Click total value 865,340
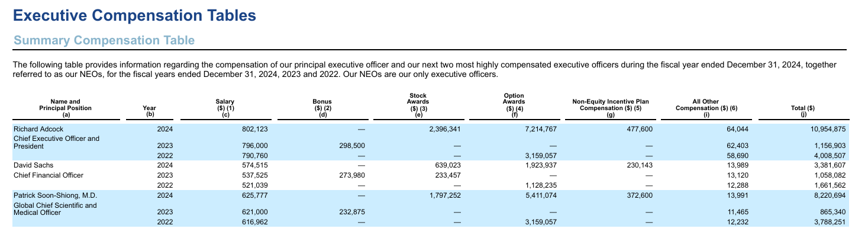The image size is (868, 251). tap(832, 213)
